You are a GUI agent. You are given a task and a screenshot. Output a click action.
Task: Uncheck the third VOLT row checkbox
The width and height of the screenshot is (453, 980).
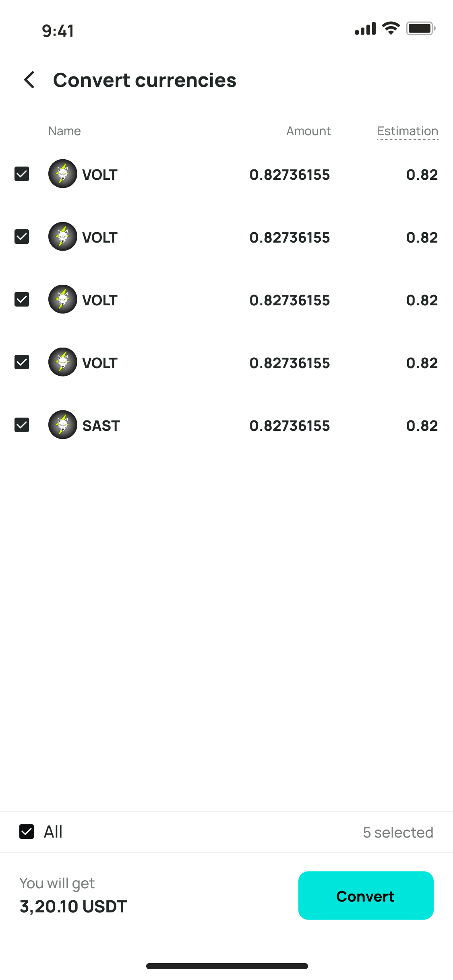[x=22, y=299]
